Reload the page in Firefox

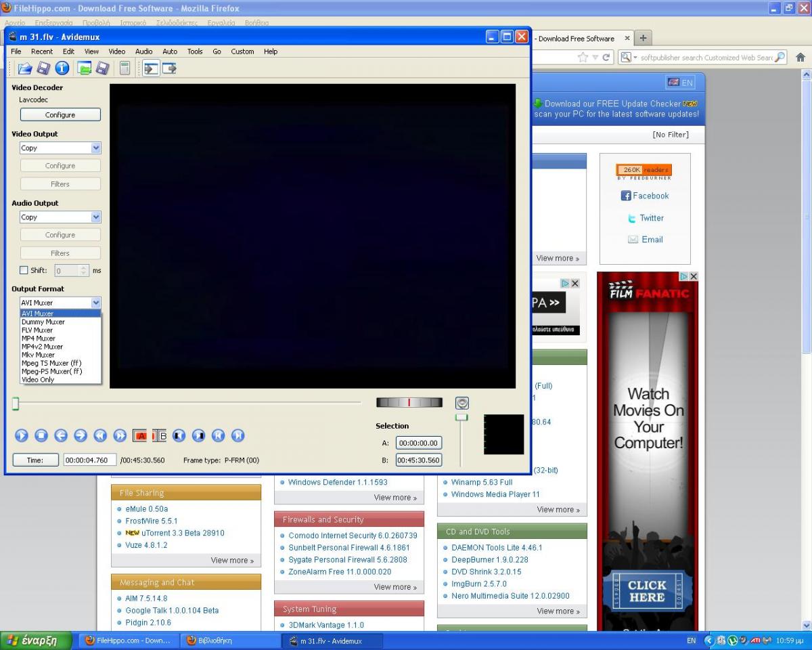(x=606, y=58)
